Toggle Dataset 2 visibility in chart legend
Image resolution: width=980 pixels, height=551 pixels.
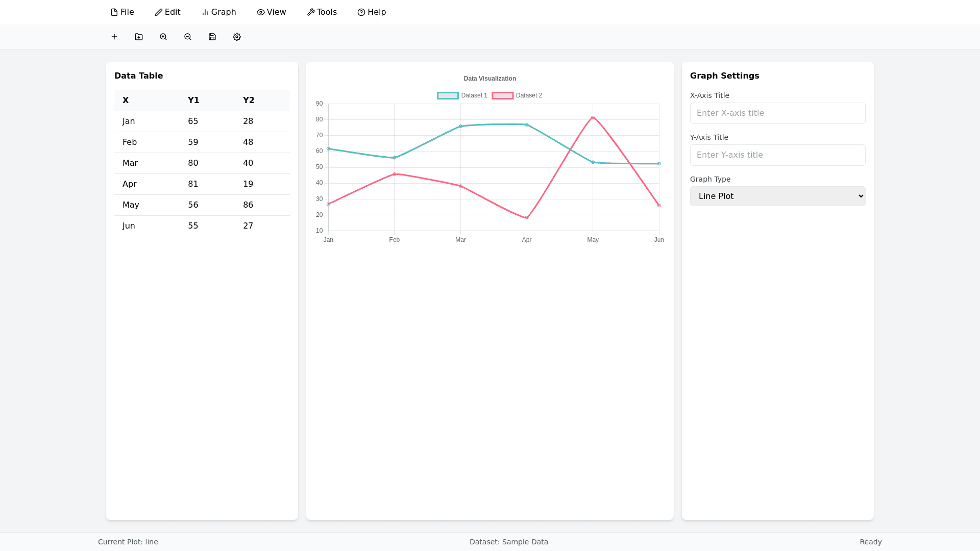click(x=517, y=95)
